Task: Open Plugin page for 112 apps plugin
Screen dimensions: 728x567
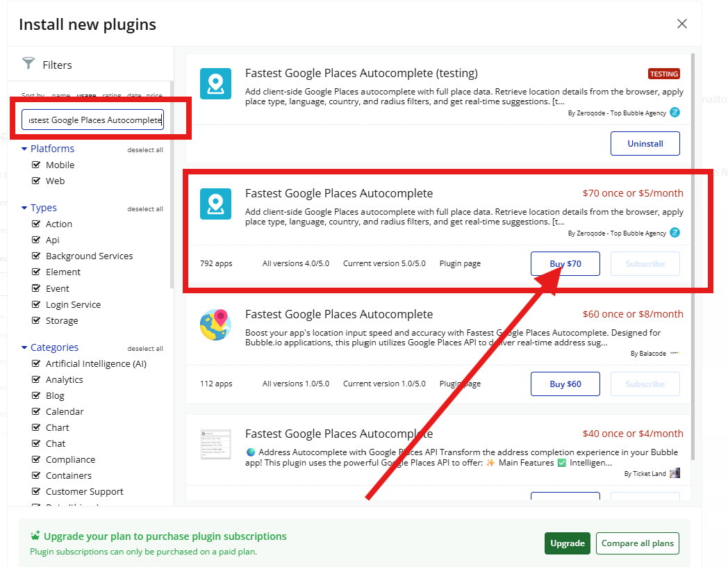Action: 460,384
